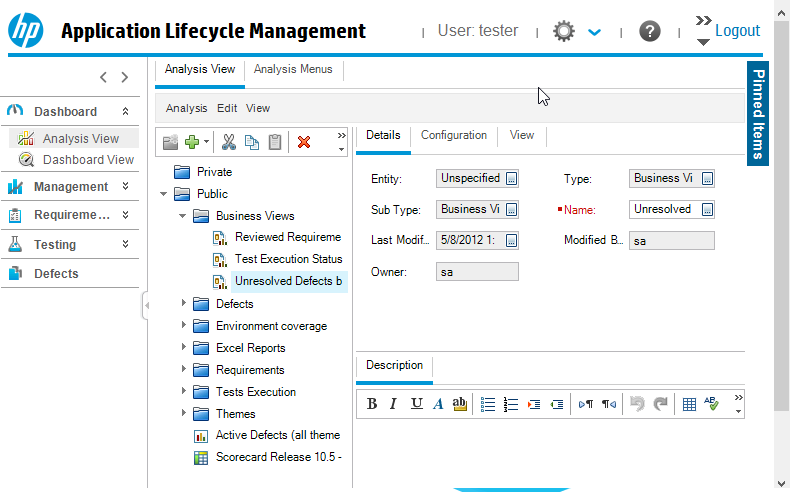This screenshot has height=492, width=790.
Task: Open the Analysis Menus tab
Action: click(x=294, y=69)
